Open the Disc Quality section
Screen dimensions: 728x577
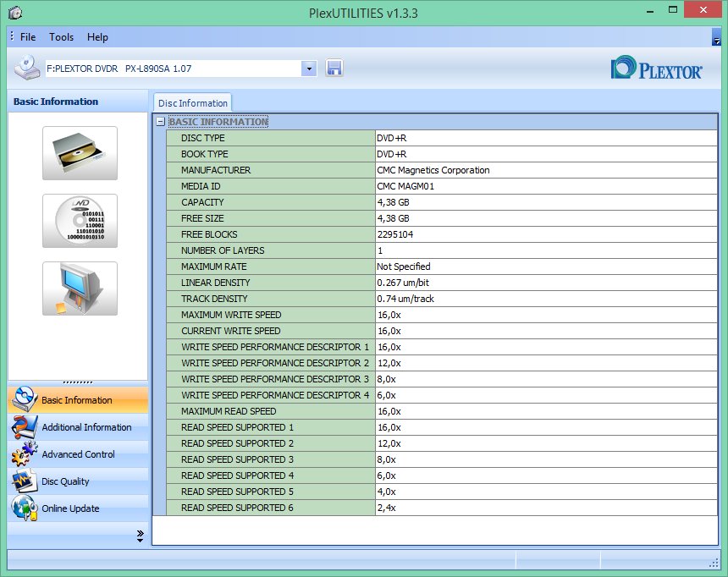(65, 481)
